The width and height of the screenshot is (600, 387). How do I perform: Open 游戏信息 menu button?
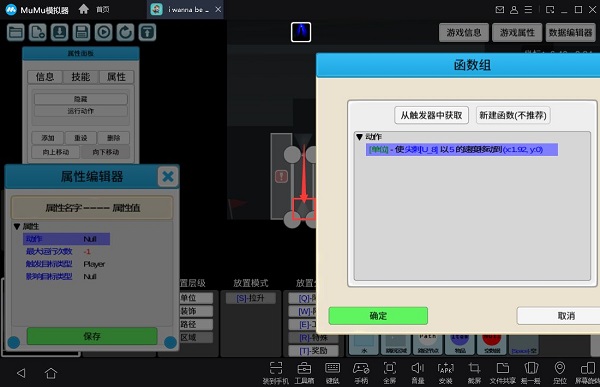[464, 33]
